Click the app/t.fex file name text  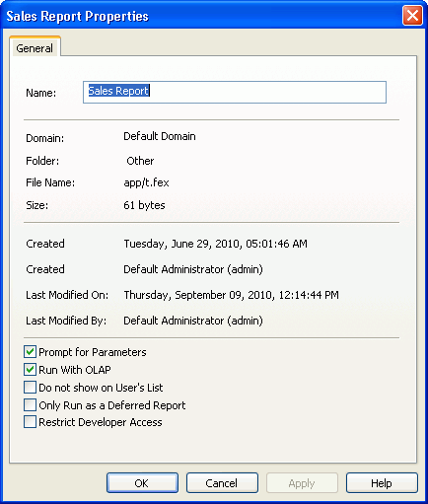(x=146, y=182)
